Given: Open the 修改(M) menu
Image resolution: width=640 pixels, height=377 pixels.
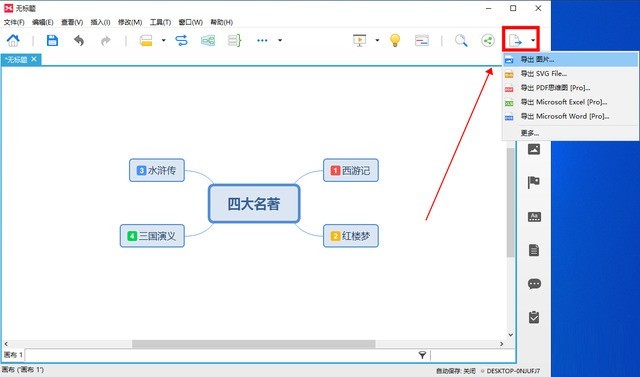Looking at the screenshot, I should point(130,22).
